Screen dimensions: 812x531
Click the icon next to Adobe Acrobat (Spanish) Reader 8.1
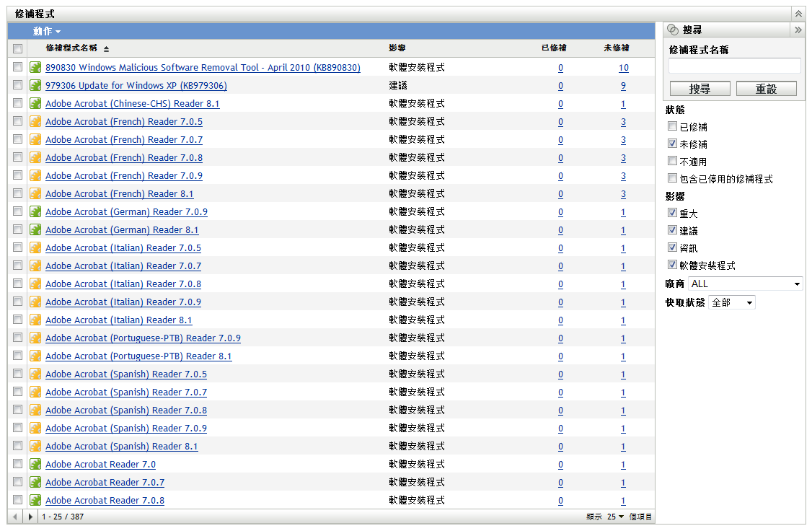pyautogui.click(x=35, y=446)
